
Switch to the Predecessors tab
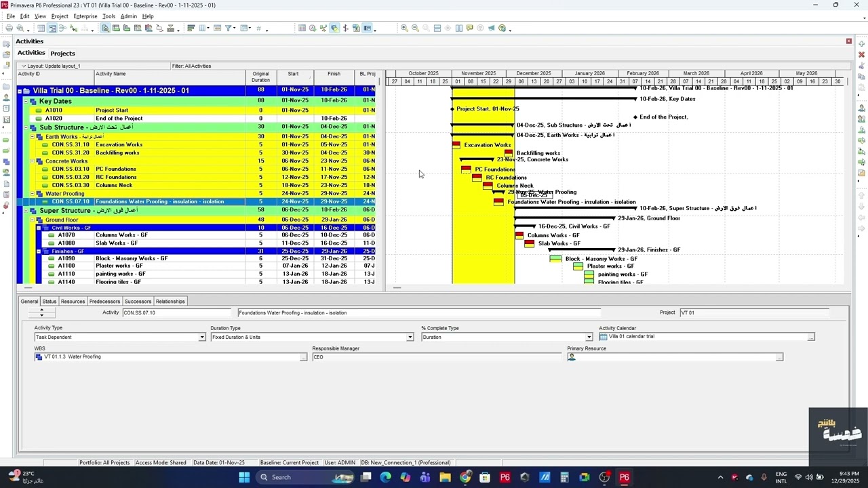(104, 302)
